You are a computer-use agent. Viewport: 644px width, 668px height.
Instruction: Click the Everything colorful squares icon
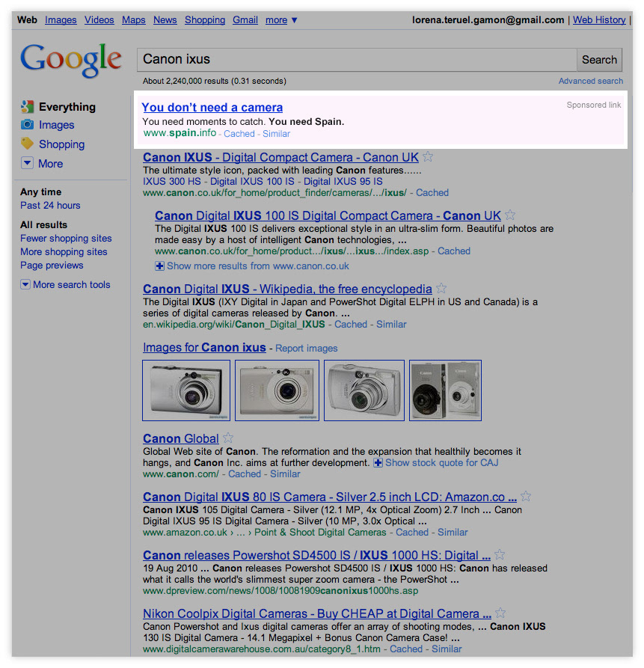click(x=27, y=106)
